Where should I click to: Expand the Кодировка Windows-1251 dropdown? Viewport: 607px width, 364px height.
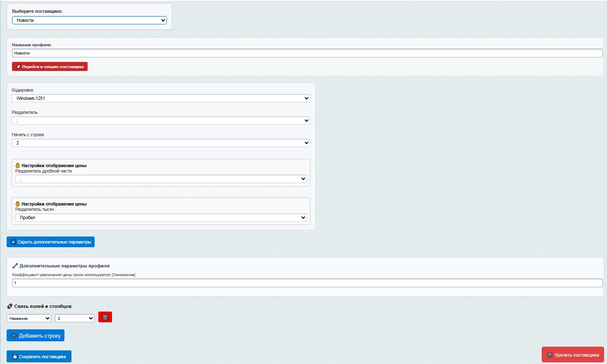tap(161, 98)
